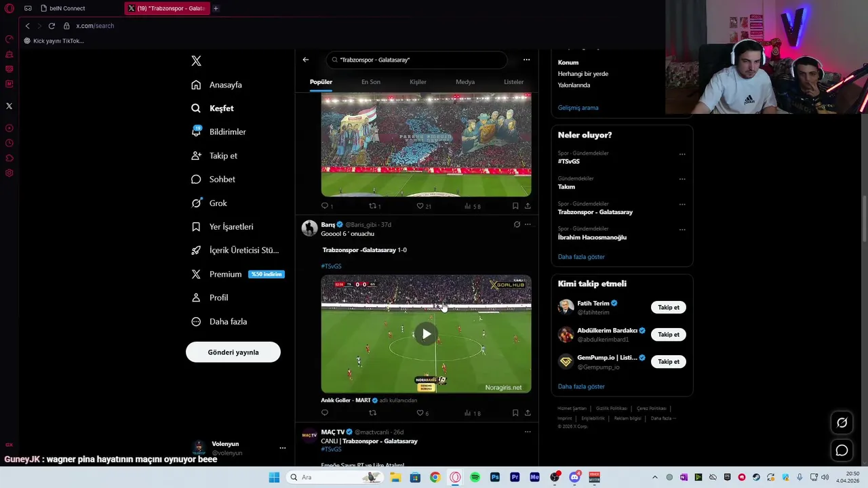Go to Anasayfa in the sidebar
This screenshot has height=488, width=868.
click(216, 85)
